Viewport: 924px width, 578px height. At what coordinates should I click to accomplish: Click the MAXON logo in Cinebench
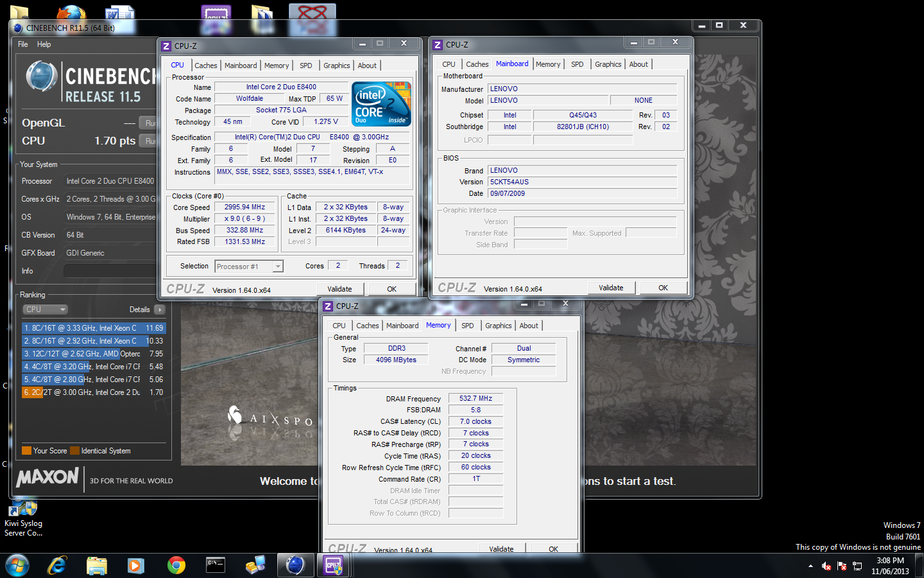pyautogui.click(x=47, y=477)
